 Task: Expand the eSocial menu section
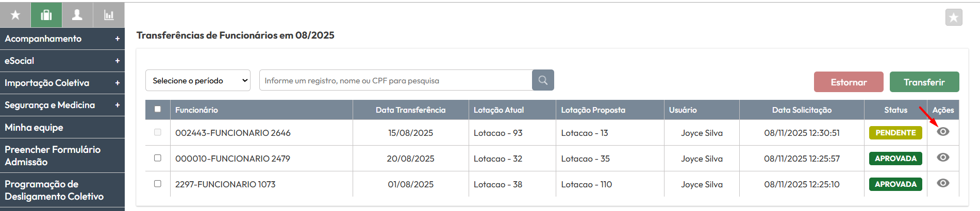(x=62, y=61)
